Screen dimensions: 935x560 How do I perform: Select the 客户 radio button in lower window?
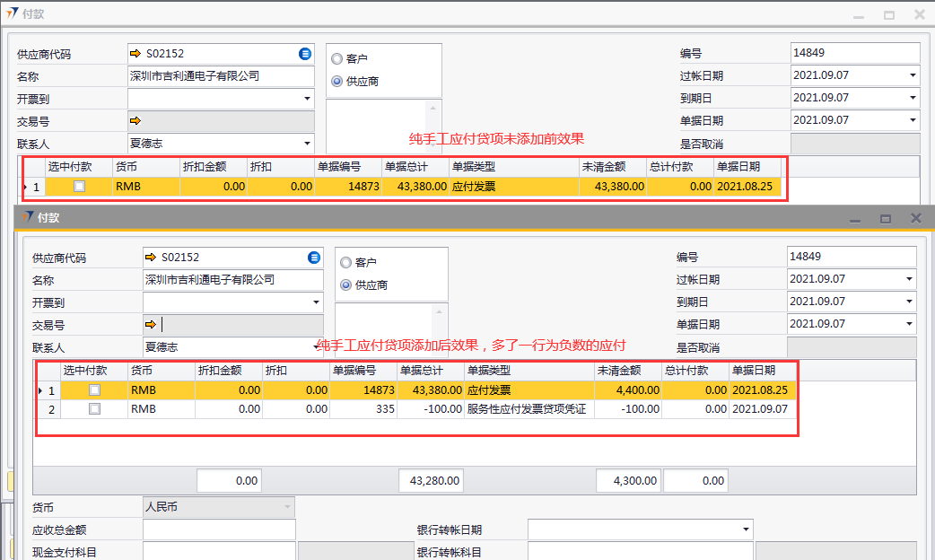tap(345, 263)
